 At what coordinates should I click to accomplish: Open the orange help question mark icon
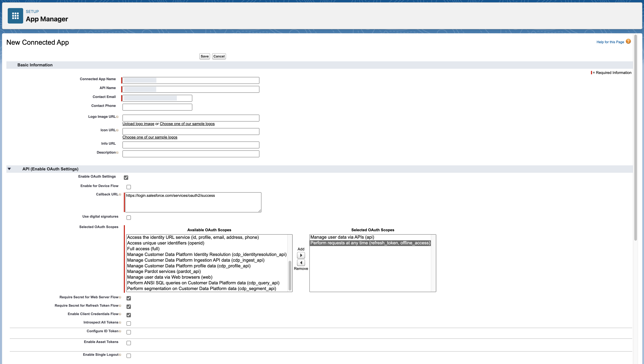click(628, 42)
